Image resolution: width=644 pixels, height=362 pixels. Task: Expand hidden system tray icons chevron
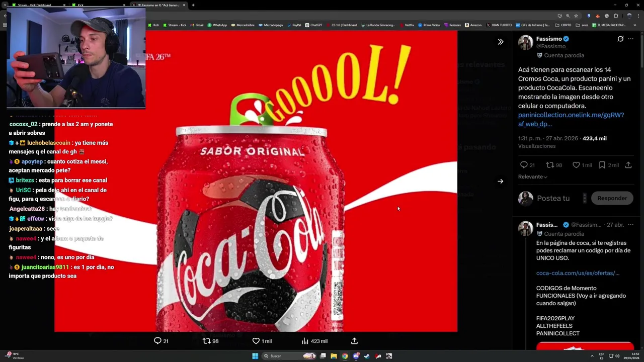pyautogui.click(x=592, y=356)
